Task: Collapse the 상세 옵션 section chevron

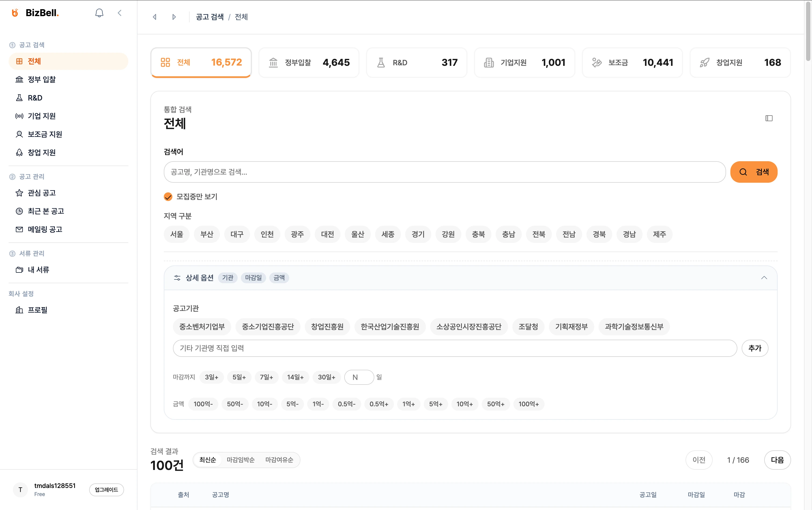Action: point(764,278)
